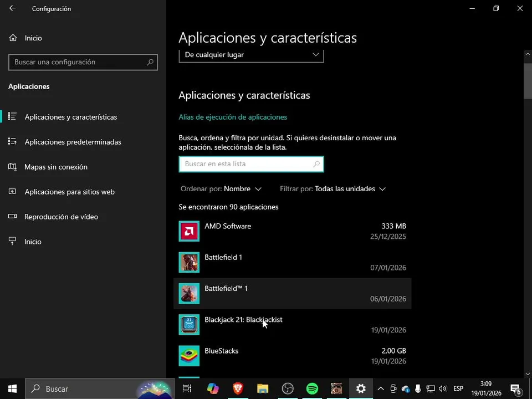Open Spotify from the taskbar

pos(312,389)
